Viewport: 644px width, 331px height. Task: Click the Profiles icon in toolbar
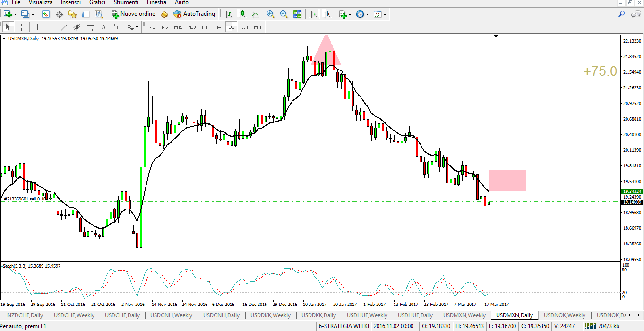point(25,14)
